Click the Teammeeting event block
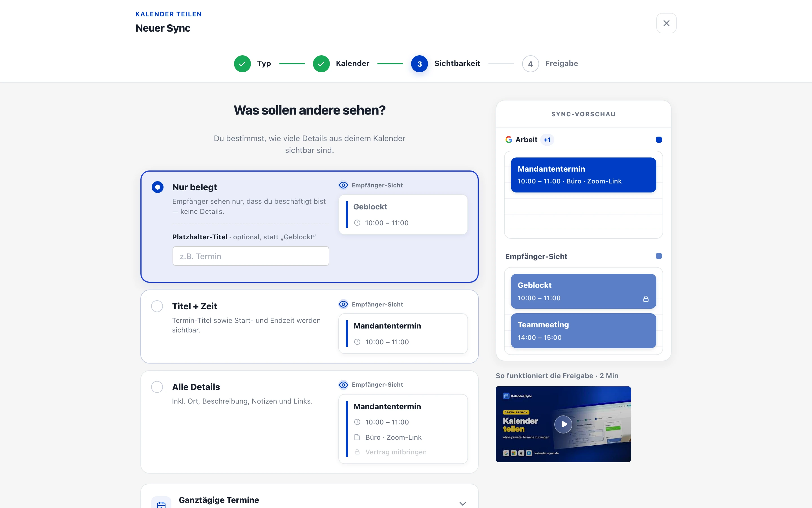 [583, 330]
